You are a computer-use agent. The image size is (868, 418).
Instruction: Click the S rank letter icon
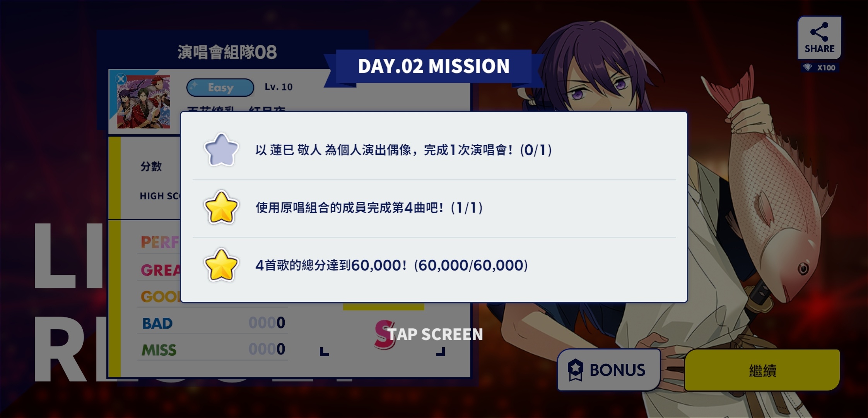384,334
